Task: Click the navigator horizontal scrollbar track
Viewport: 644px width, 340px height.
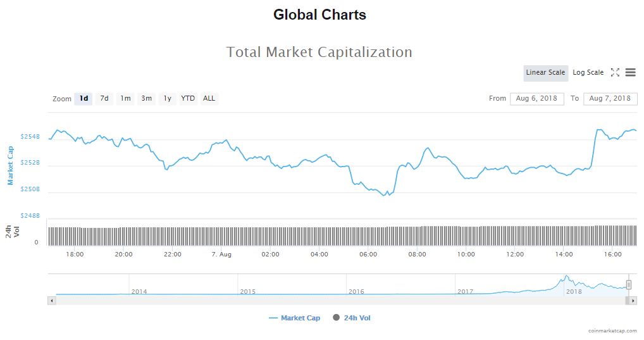Action: tap(316, 301)
